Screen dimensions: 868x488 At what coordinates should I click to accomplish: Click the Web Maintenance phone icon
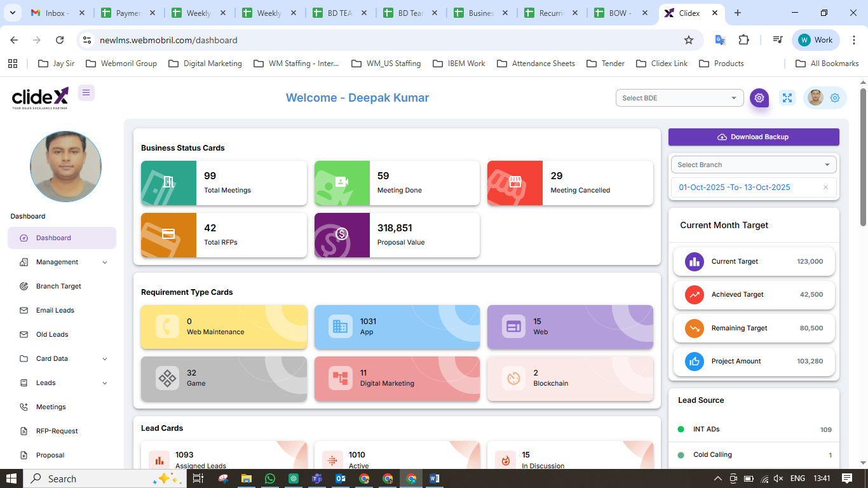167,327
